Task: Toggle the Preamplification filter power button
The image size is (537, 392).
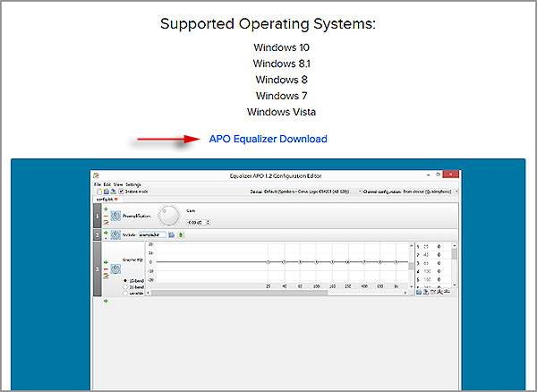Action: click(x=115, y=216)
